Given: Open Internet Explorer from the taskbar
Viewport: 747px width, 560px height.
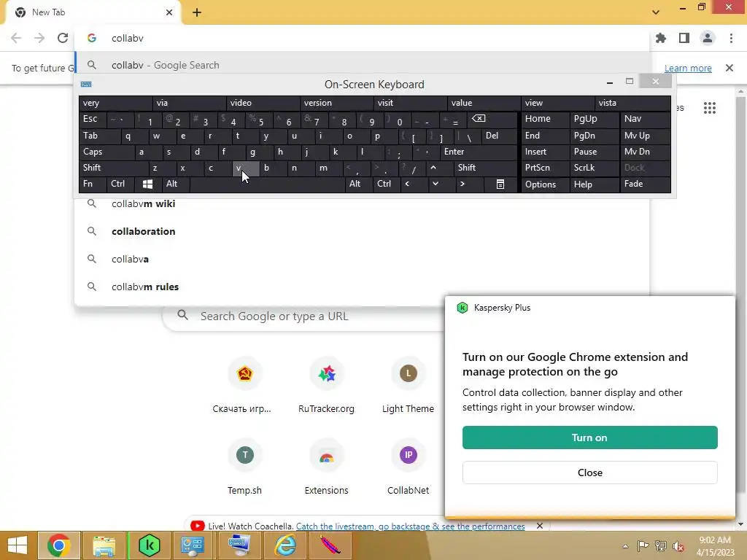Looking at the screenshot, I should coord(285,545).
